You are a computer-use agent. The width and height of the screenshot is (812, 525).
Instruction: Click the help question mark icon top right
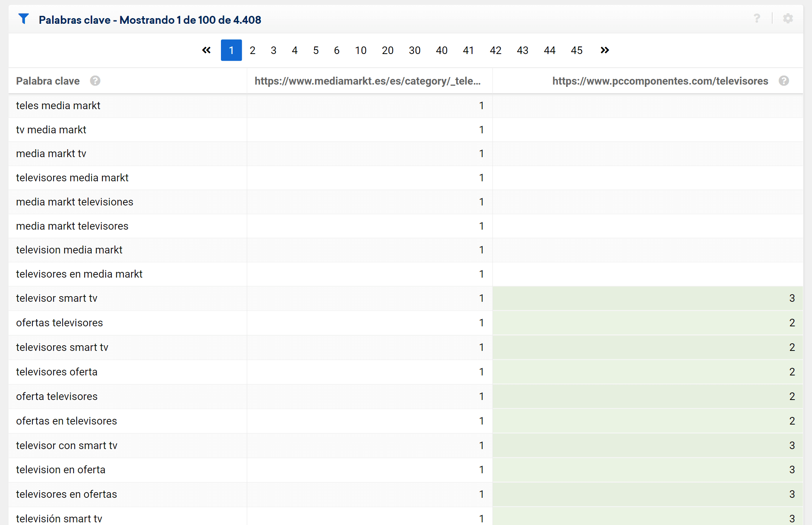point(757,18)
